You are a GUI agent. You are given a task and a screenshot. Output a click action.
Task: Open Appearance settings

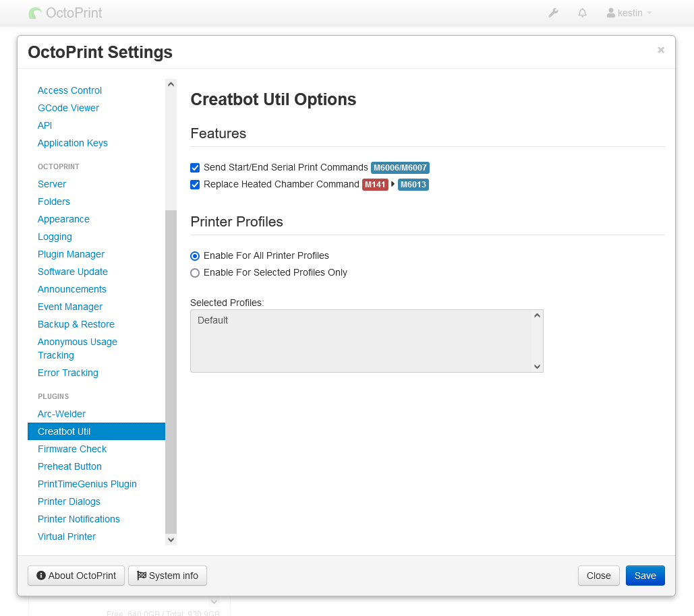63,219
